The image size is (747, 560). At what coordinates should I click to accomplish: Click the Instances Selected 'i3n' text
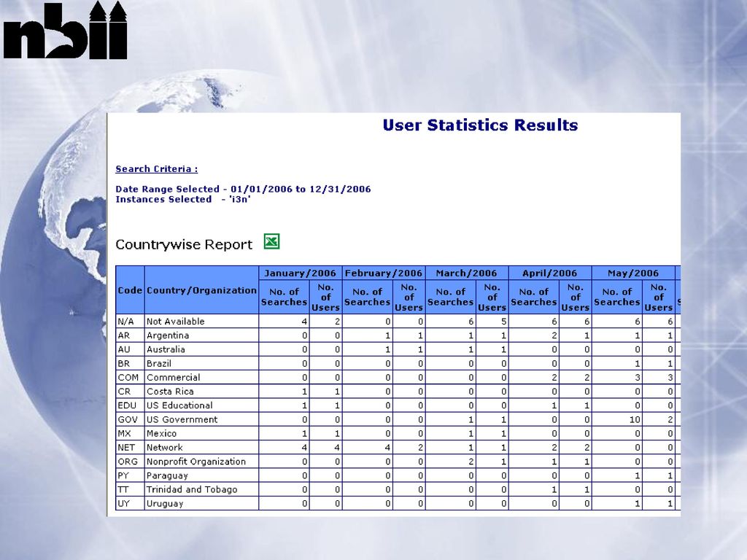tap(183, 200)
